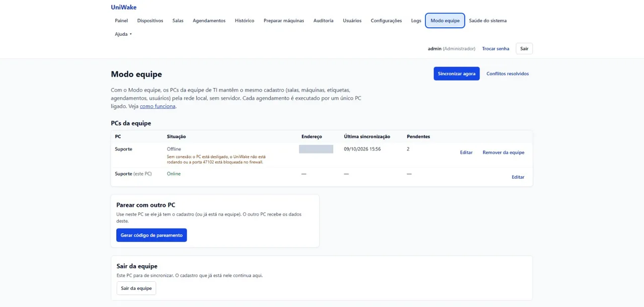This screenshot has width=644, height=307.
Task: Click the 'Sem conexão' firewall warning message
Action: click(216, 159)
